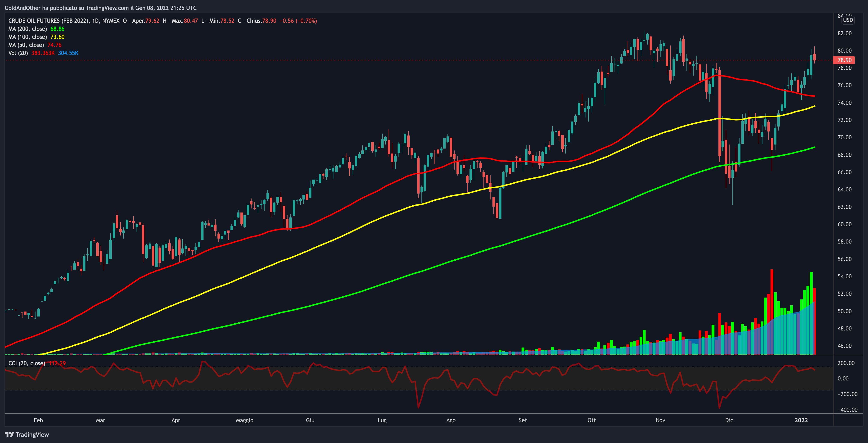
Task: Click the low price value 78.52
Action: 227,21
